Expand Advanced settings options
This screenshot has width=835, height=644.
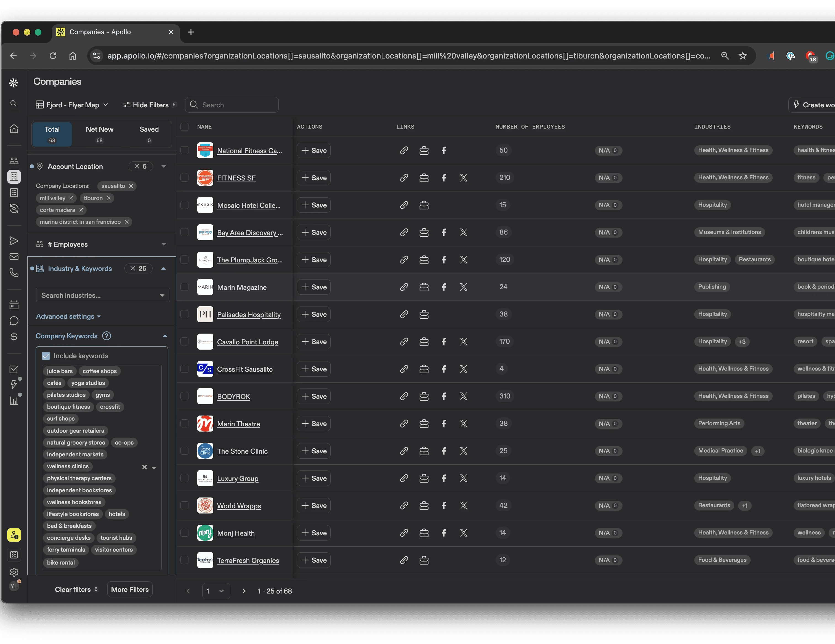pos(68,316)
